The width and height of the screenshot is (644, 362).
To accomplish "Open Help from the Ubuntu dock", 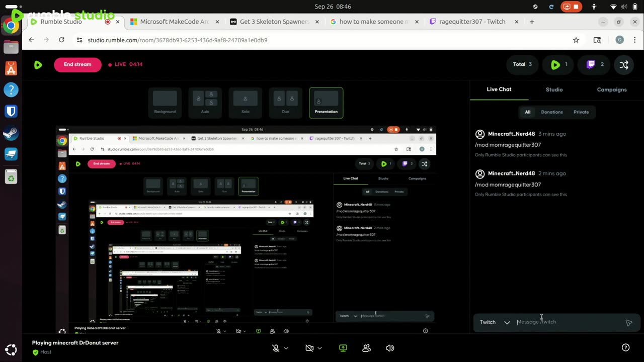I will click(x=11, y=90).
